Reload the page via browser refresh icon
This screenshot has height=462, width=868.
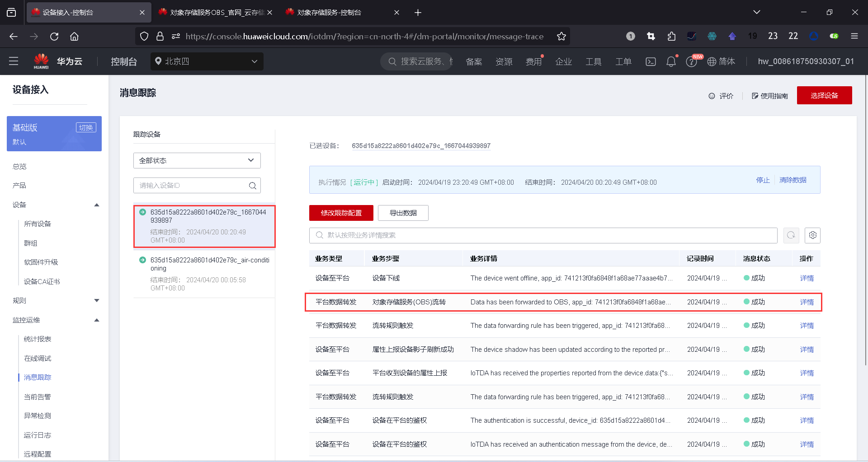(54, 37)
